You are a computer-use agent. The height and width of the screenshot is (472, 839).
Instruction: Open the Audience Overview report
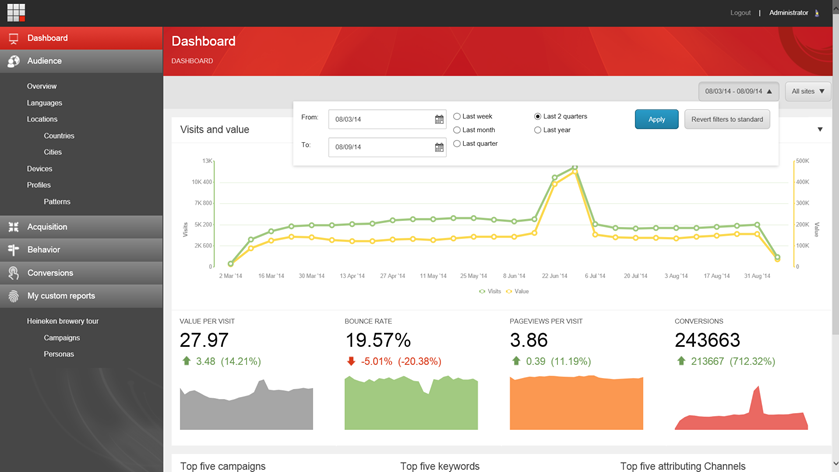point(42,86)
